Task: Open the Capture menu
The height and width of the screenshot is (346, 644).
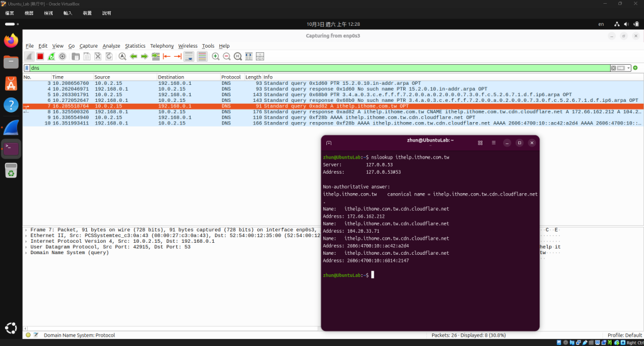Action: pyautogui.click(x=88, y=46)
